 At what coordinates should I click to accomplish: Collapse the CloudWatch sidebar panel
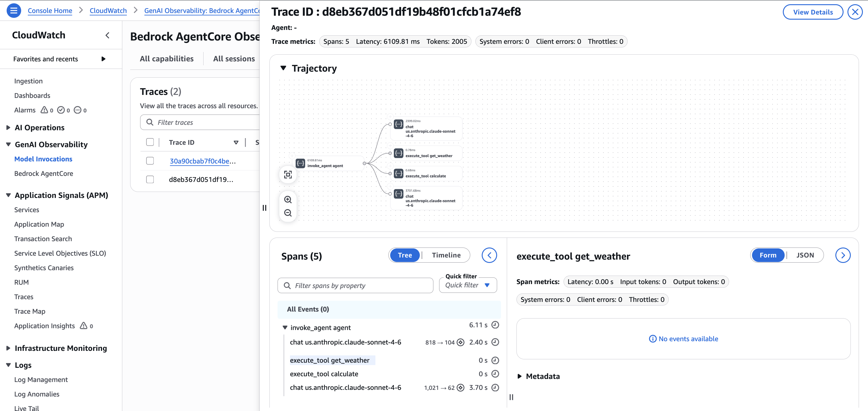click(x=107, y=35)
